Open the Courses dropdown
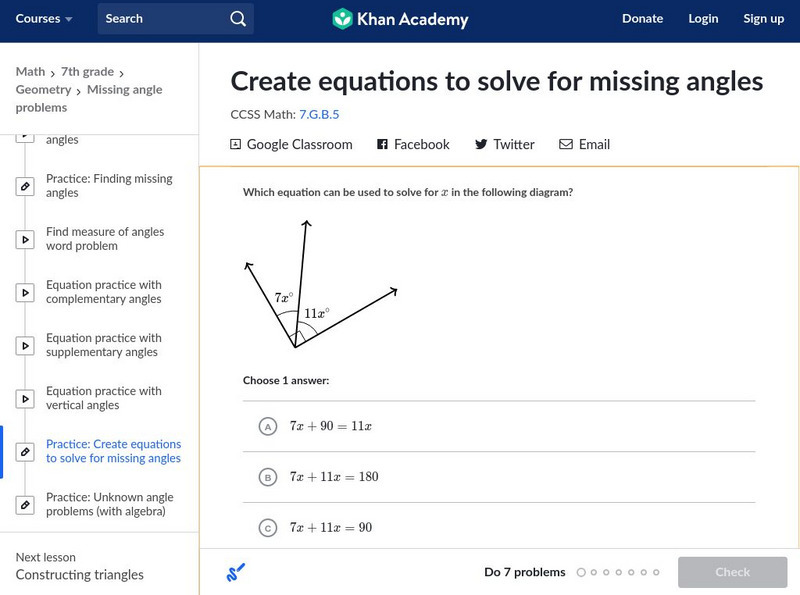This screenshot has width=800, height=595. click(x=44, y=19)
